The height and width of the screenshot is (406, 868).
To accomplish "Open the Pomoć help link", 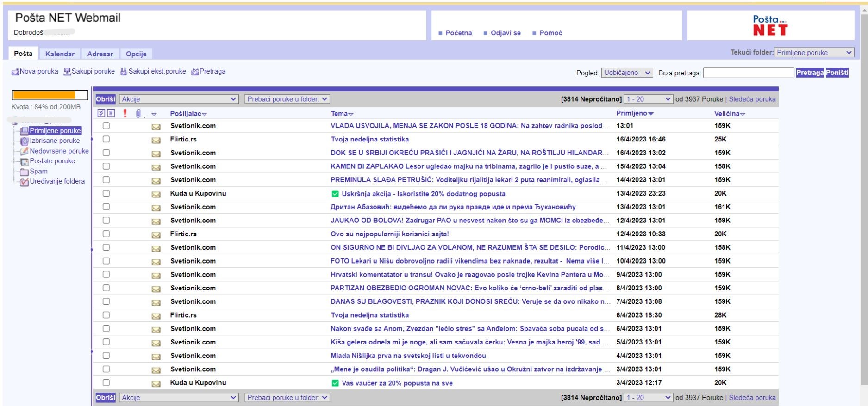I will coord(550,33).
